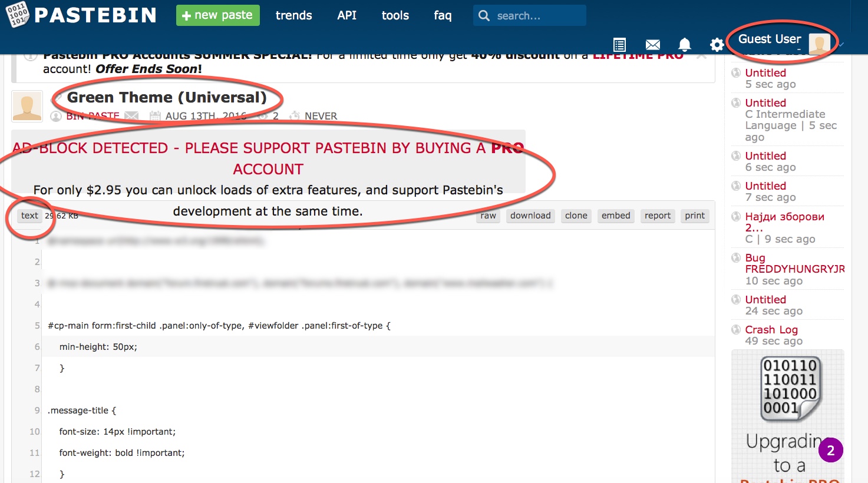The height and width of the screenshot is (483, 868).
Task: Click the new paste button
Action: [x=218, y=15]
